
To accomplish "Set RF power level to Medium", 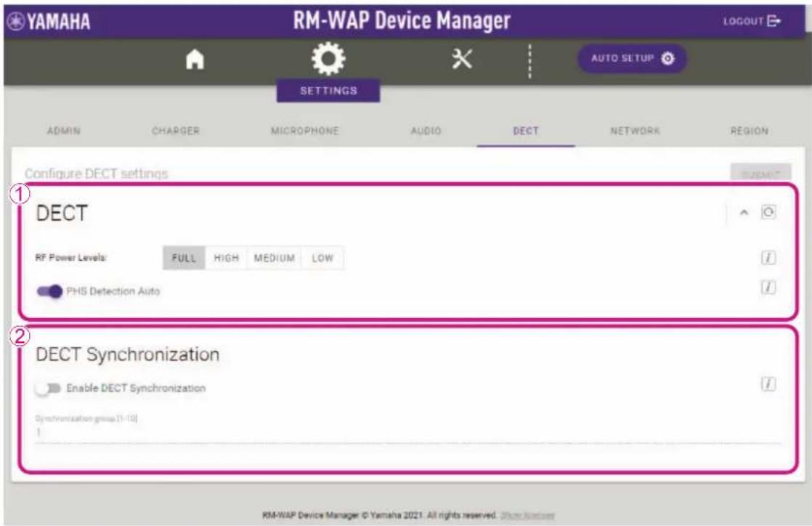I will point(274,258).
